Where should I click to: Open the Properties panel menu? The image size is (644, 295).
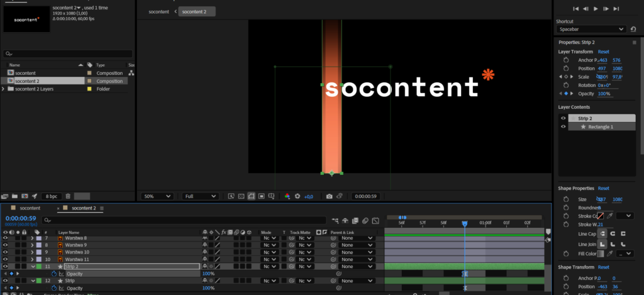click(634, 42)
